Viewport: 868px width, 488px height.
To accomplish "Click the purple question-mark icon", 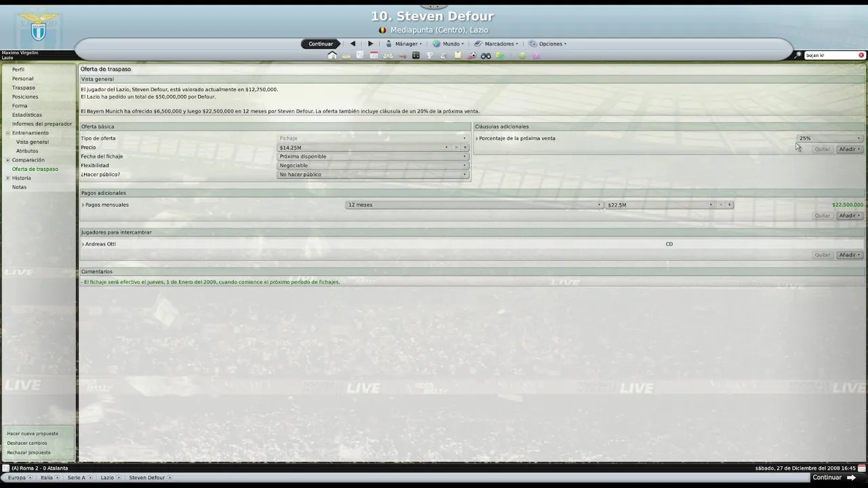I will coord(536,56).
